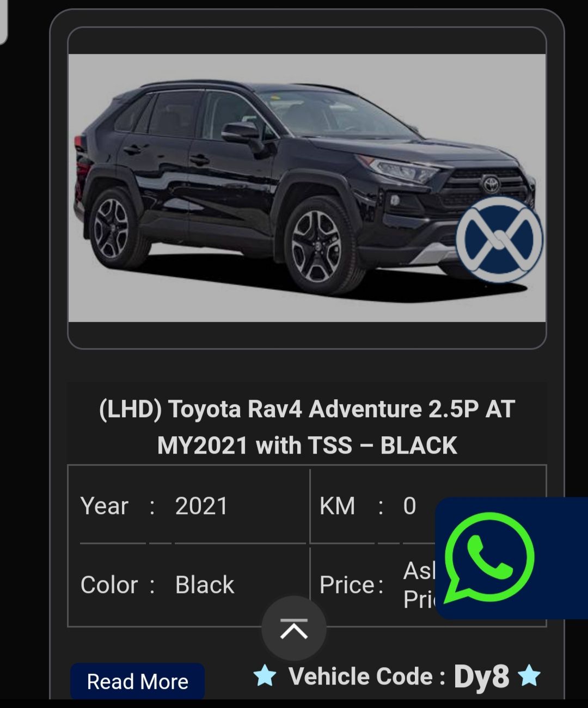This screenshot has height=708, width=588.
Task: Tap the gray tab at top-left edge
Action: (x=3, y=22)
